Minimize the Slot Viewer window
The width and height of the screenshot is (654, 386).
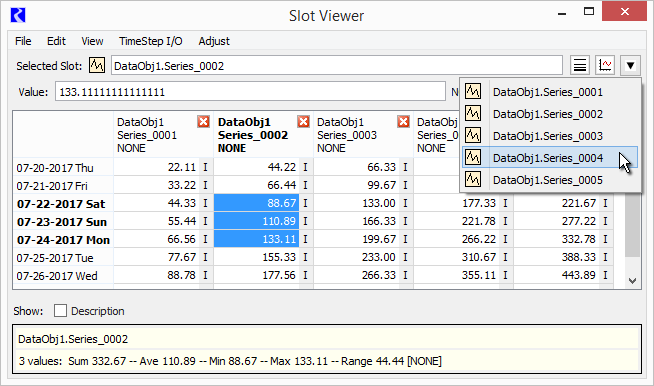point(562,13)
